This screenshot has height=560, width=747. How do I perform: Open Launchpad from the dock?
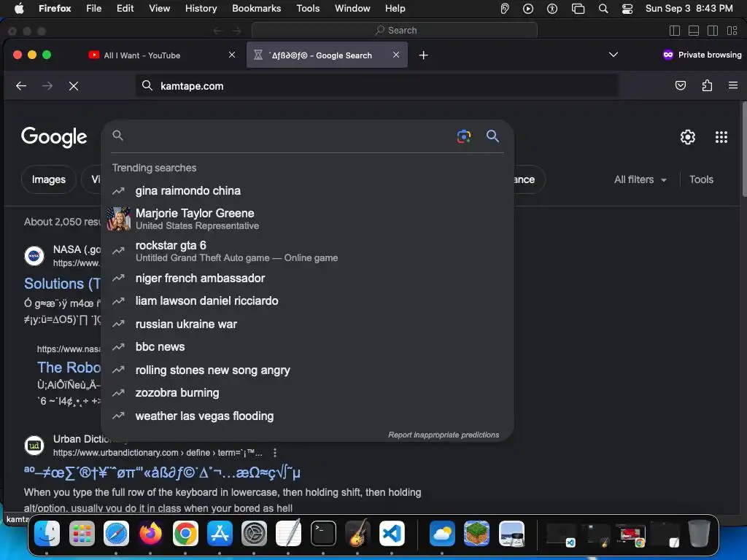pyautogui.click(x=82, y=533)
